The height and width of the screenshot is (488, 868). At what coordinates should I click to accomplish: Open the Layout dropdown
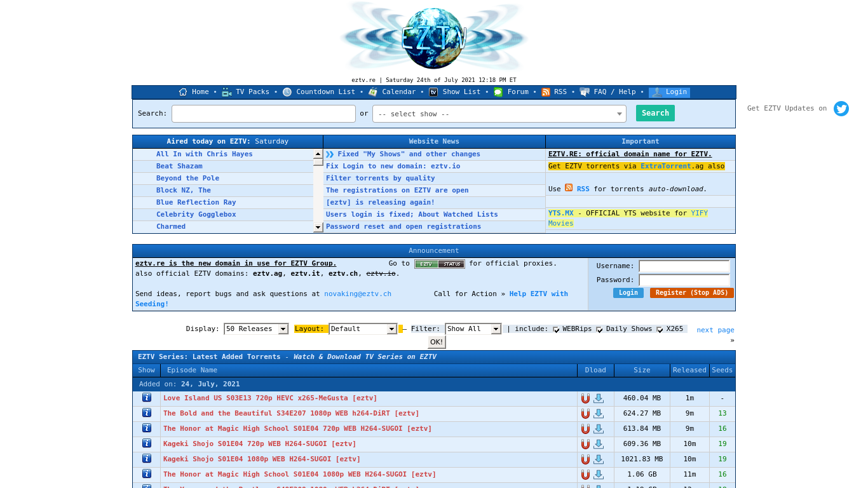click(363, 329)
